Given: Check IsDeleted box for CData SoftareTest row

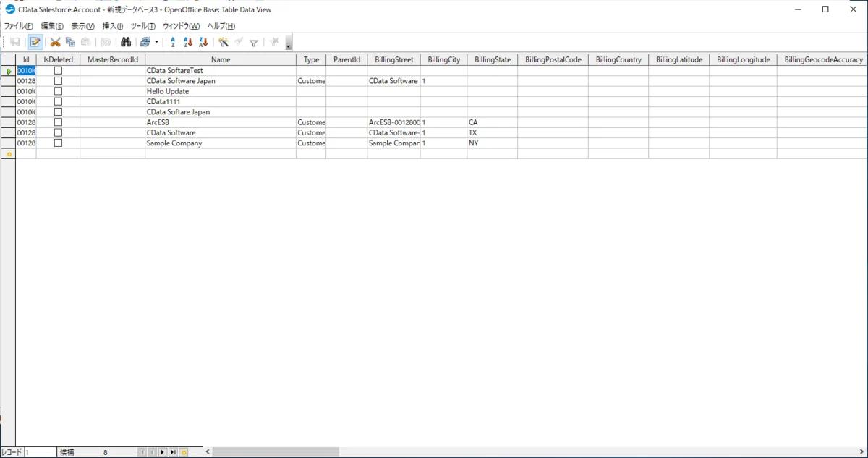Looking at the screenshot, I should [58, 71].
